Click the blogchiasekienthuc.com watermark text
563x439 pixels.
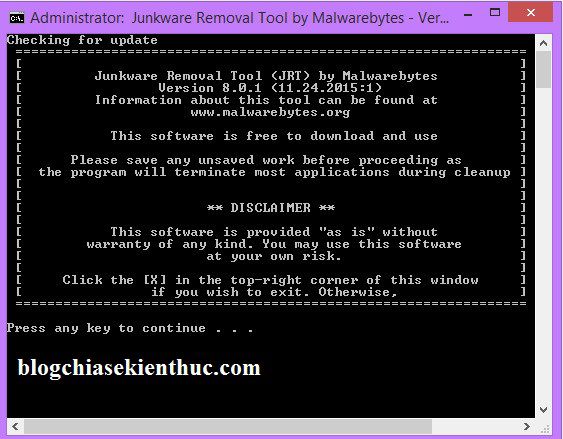tap(139, 368)
